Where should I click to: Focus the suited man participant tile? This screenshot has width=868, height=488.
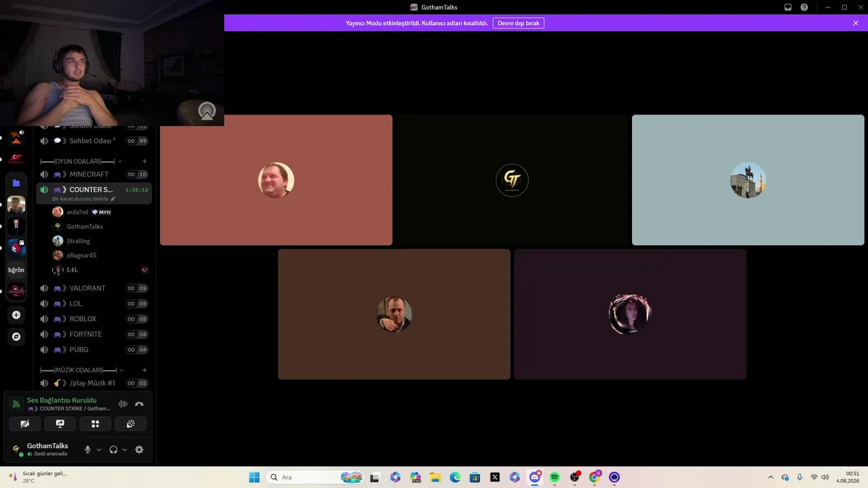394,314
